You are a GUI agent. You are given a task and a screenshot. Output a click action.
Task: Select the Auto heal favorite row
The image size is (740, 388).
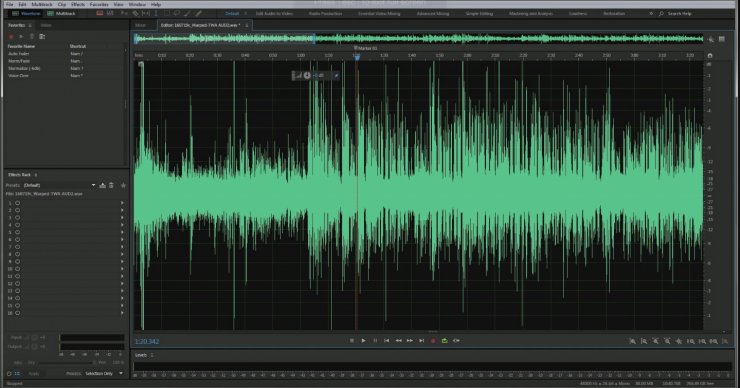click(64, 54)
